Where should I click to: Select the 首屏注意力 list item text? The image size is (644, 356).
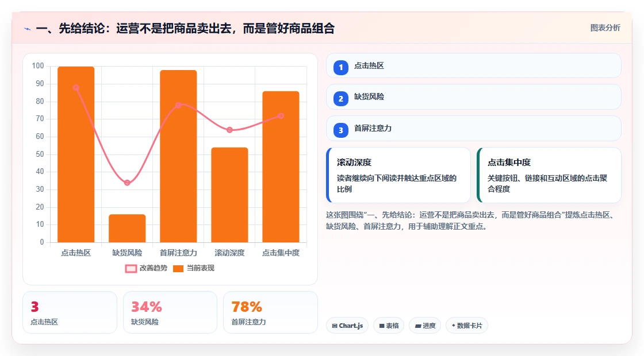pos(373,129)
